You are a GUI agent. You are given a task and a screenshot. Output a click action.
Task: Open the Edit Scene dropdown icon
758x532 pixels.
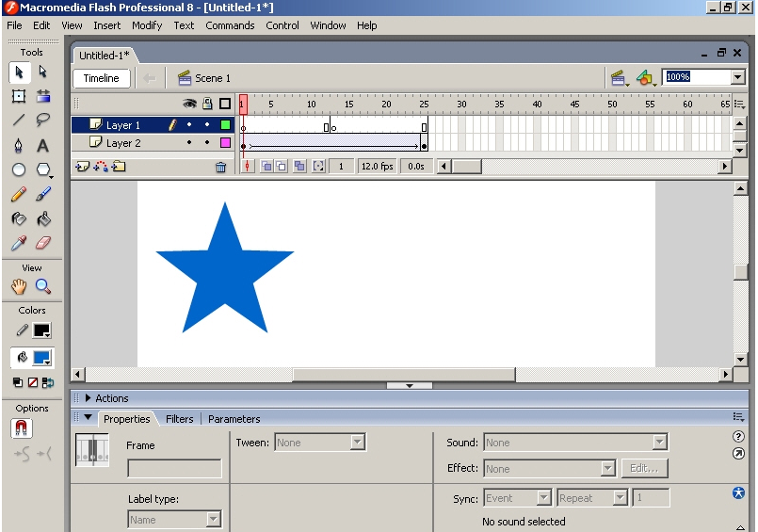pos(620,78)
